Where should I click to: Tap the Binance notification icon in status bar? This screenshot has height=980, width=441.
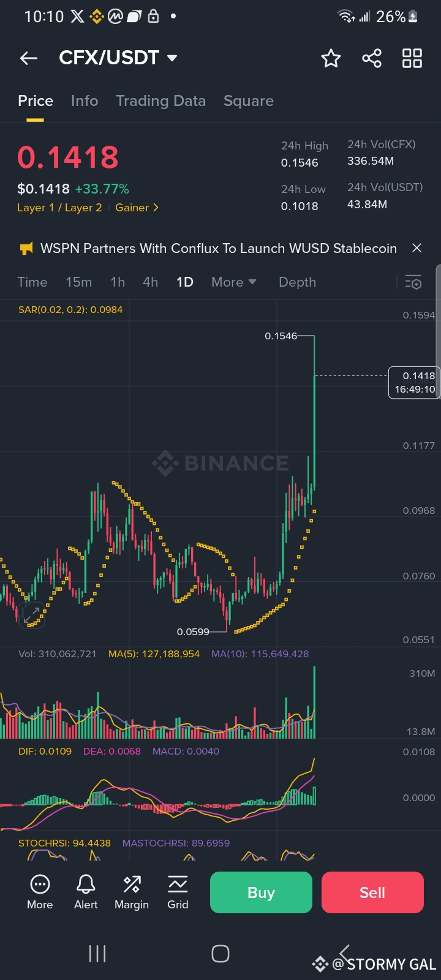(96, 17)
